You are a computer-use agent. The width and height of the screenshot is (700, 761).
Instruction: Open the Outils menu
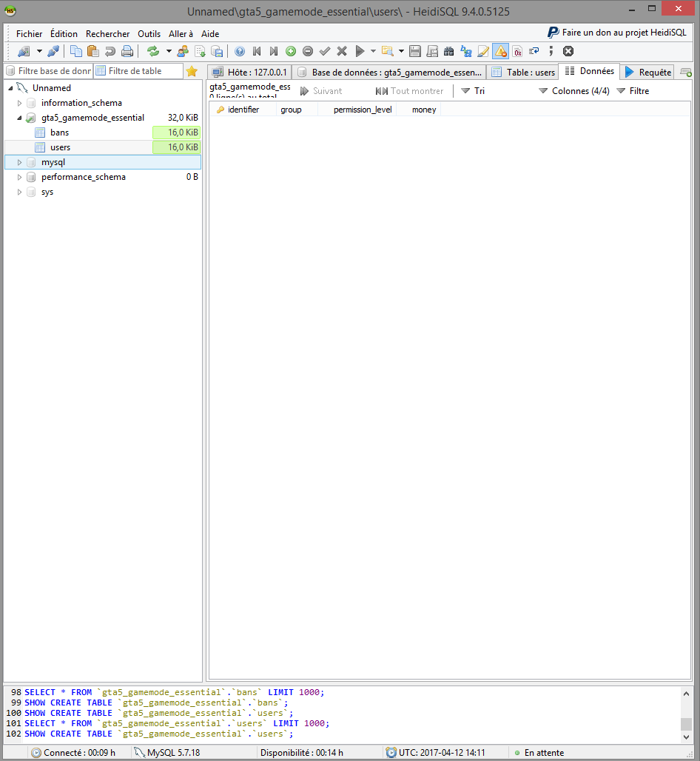tap(149, 33)
